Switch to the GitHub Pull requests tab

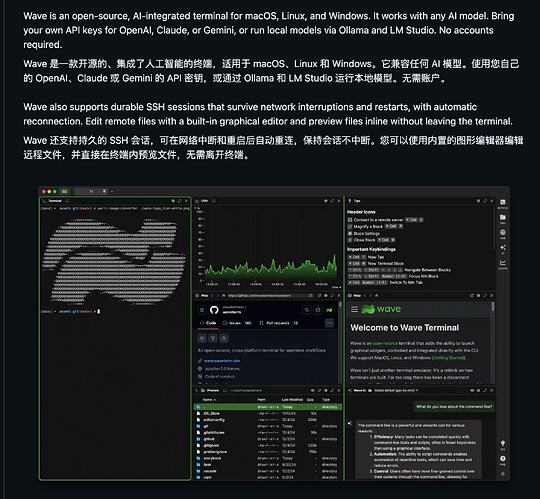point(279,323)
